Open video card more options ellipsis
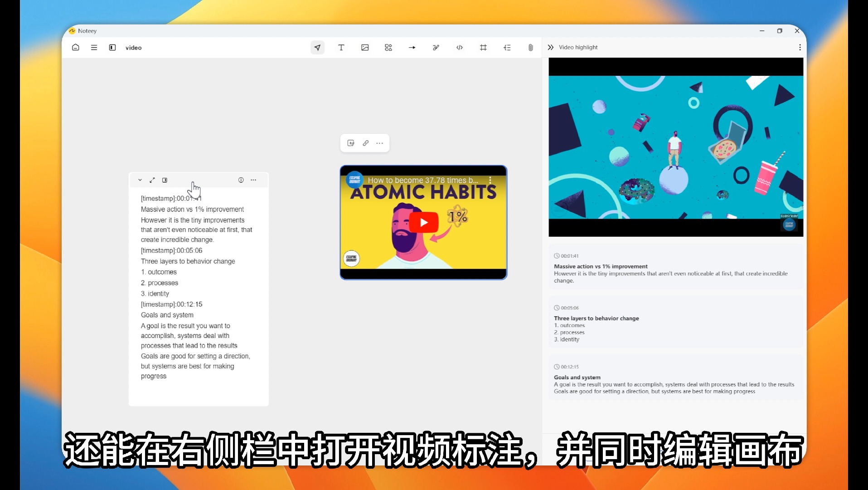The width and height of the screenshot is (868, 490). coord(380,143)
